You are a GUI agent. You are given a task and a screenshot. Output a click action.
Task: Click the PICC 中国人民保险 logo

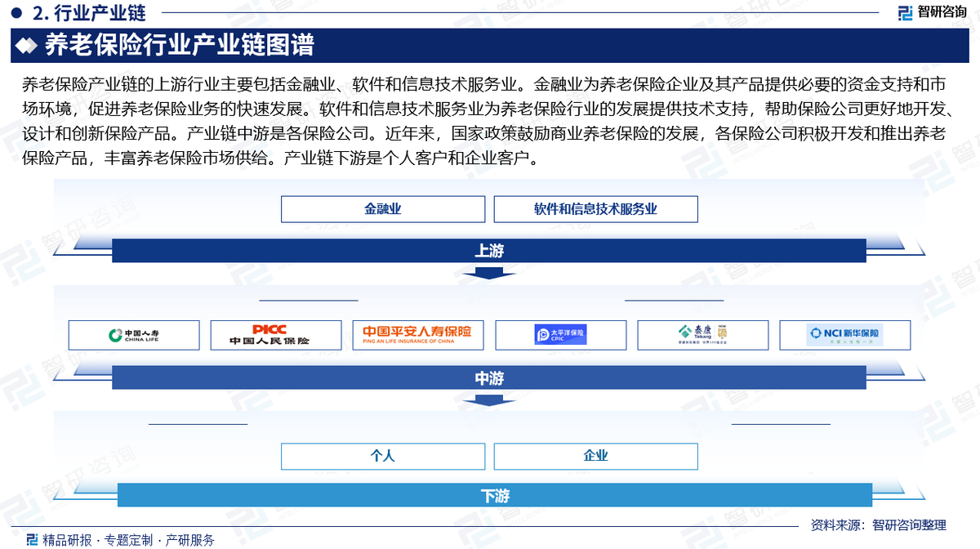tap(269, 335)
